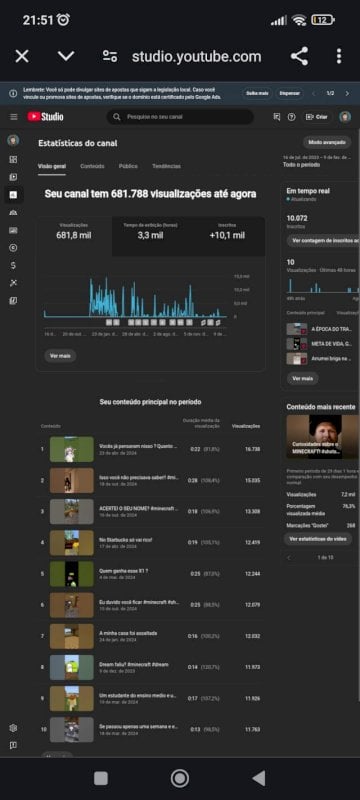Go to previous banner notice with left arrow

[314, 93]
